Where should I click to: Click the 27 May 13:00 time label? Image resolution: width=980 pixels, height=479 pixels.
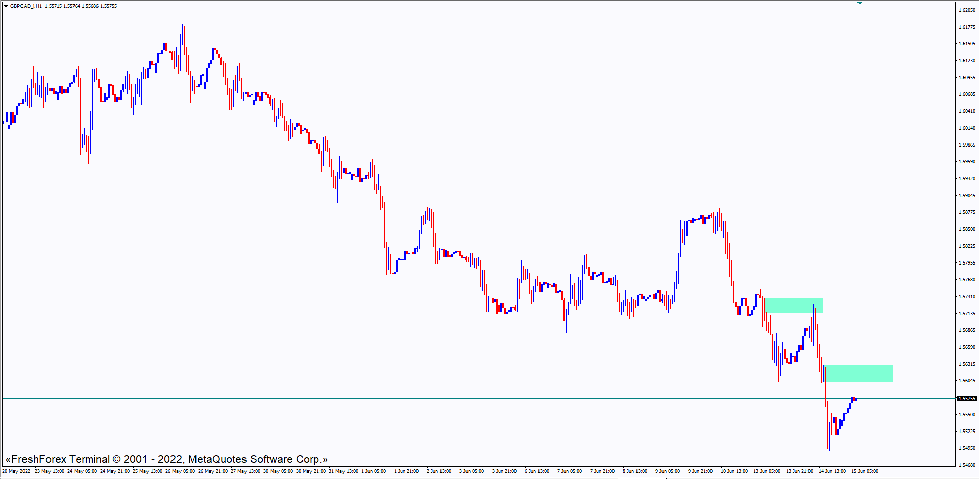tap(246, 471)
